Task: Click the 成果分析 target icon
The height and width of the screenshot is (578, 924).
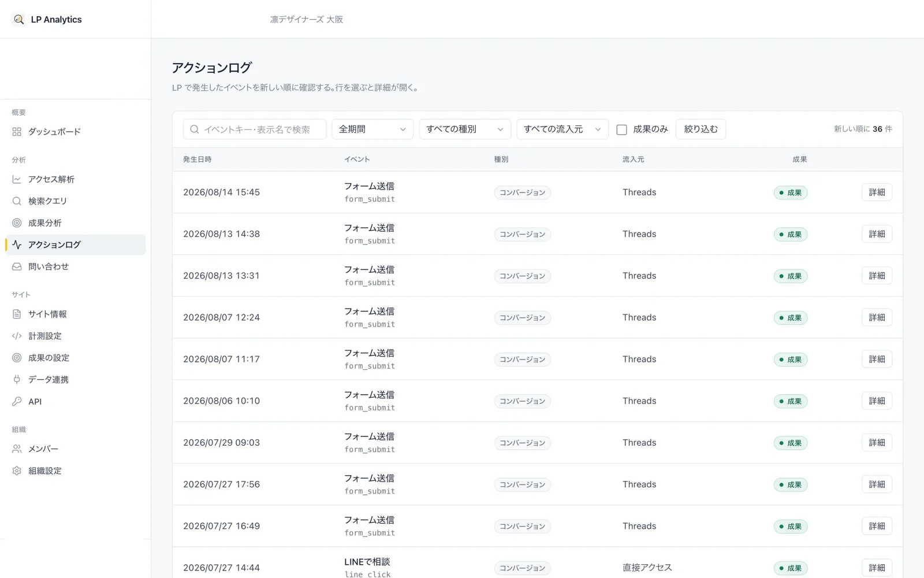Action: pos(17,223)
